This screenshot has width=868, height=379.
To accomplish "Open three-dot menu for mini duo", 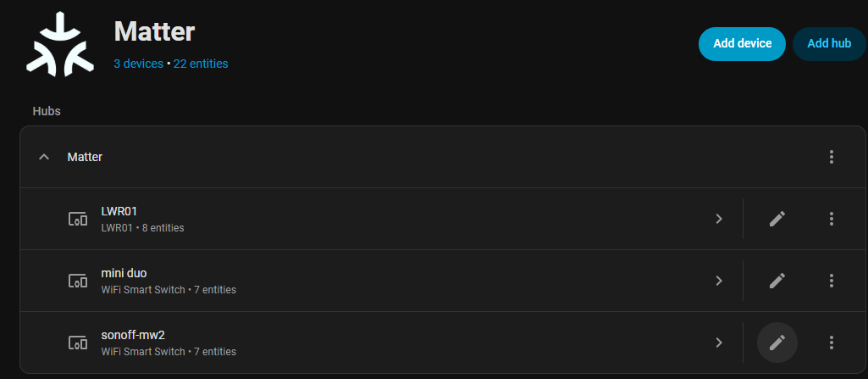I will tap(832, 281).
